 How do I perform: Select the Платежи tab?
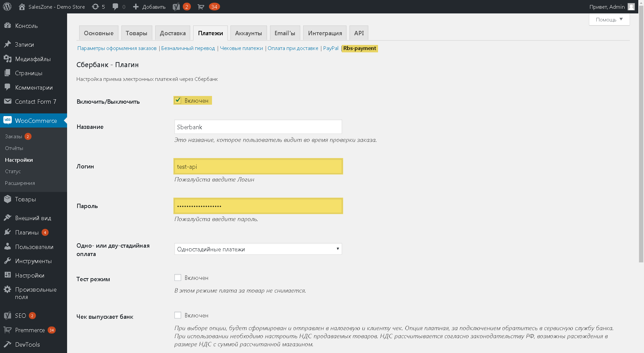[210, 33]
